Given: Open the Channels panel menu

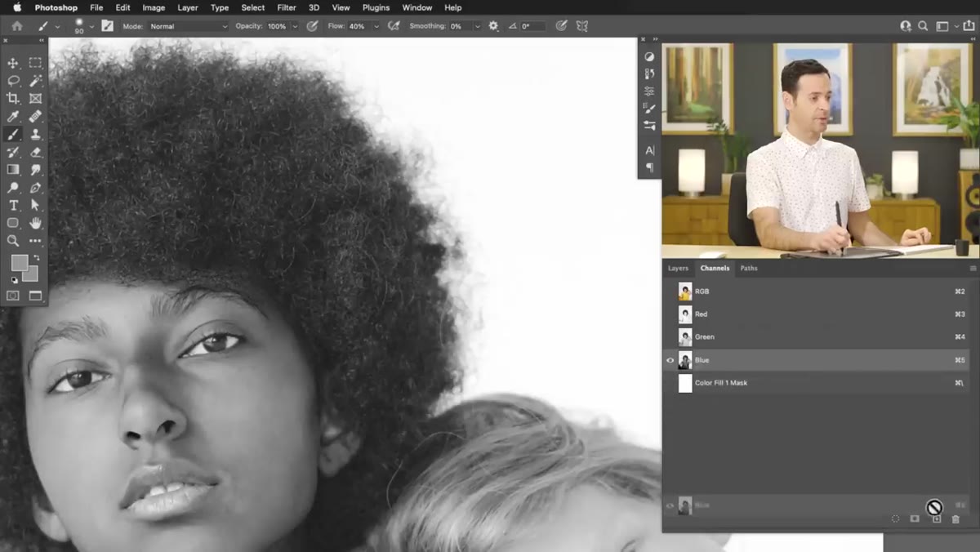Looking at the screenshot, I should click(973, 268).
